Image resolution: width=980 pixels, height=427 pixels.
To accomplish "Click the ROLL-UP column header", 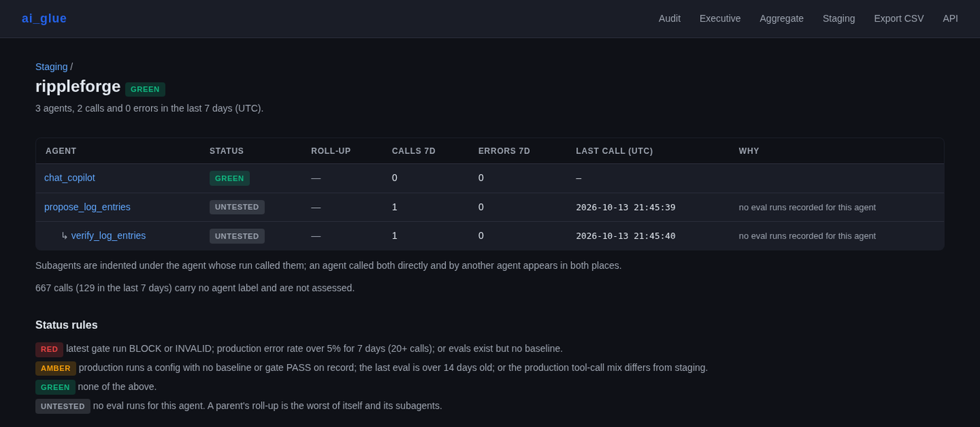I will 330,151.
